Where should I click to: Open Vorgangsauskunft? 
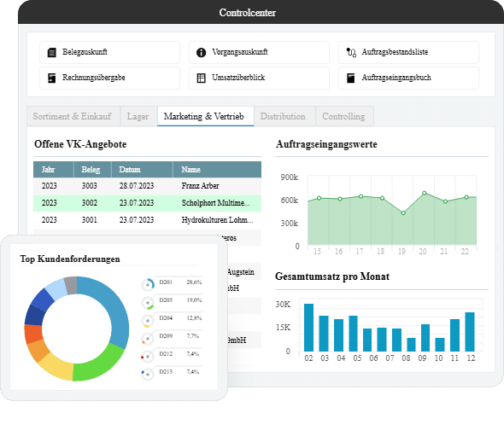coord(259,52)
